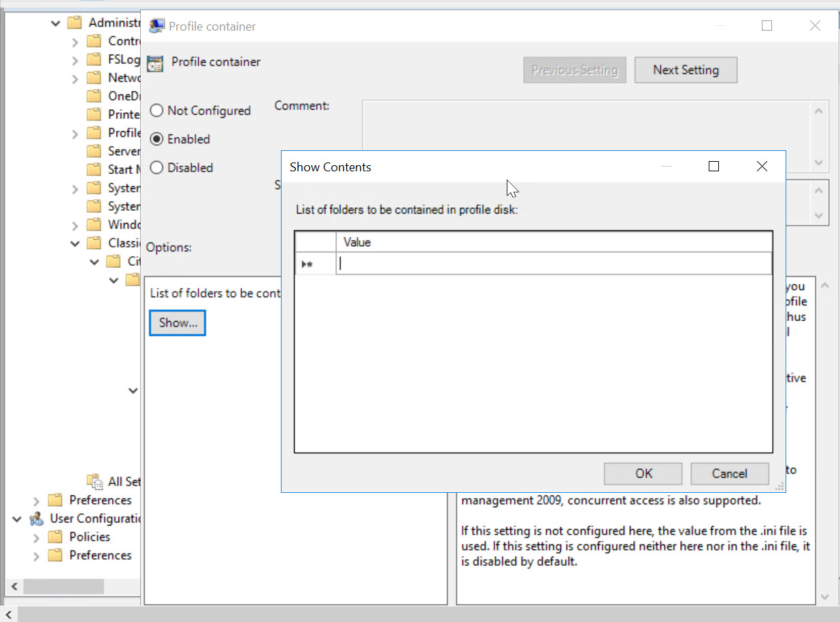This screenshot has width=840, height=622.
Task: Select the Network folder icon
Action: tap(95, 77)
